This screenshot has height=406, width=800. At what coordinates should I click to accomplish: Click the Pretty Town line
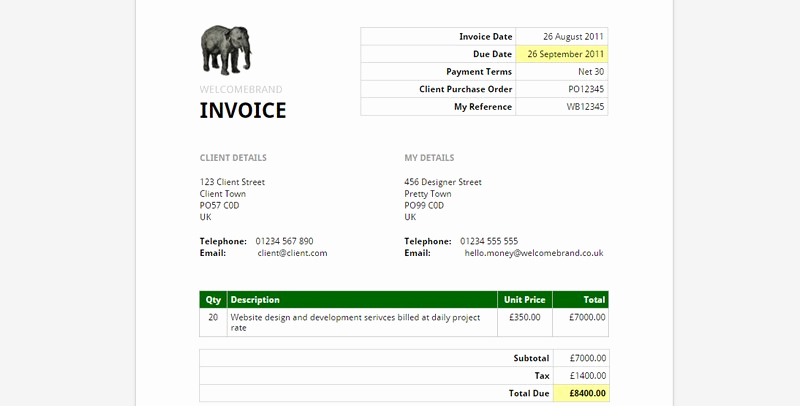tap(428, 194)
